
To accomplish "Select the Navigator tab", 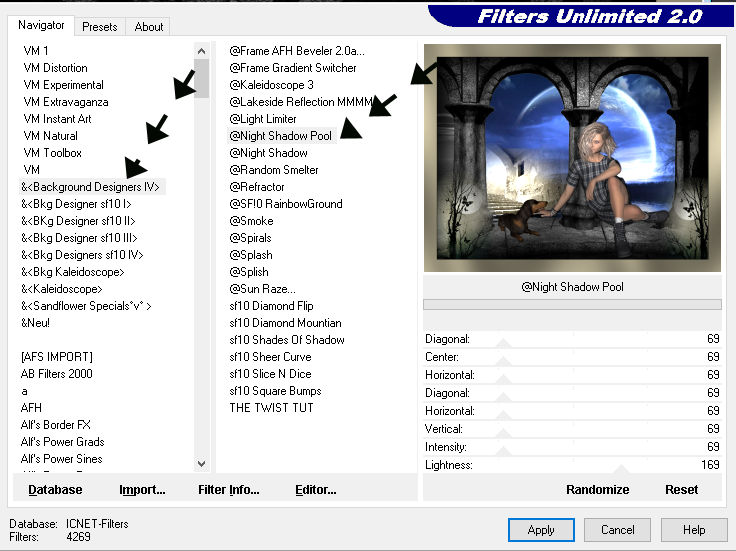I will click(x=41, y=25).
